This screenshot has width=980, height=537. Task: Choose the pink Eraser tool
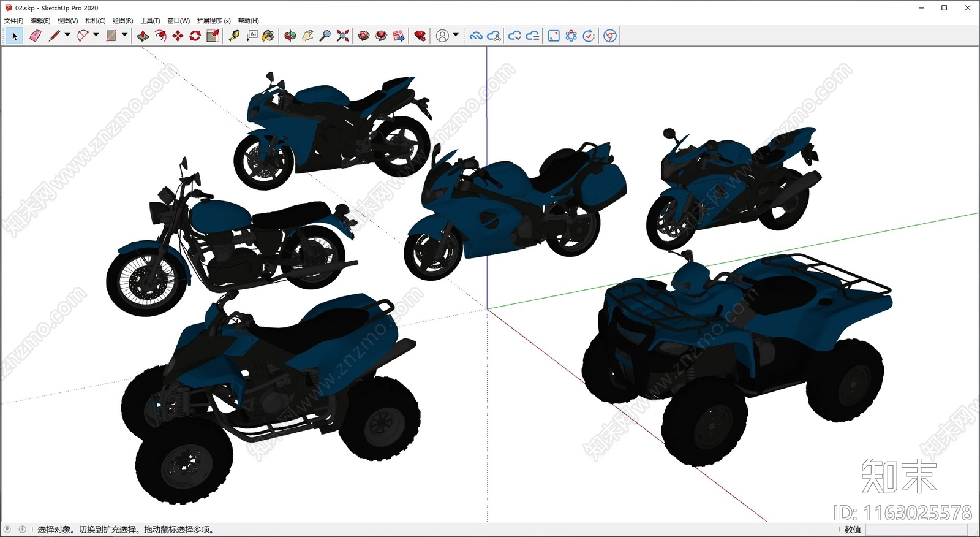tap(35, 36)
